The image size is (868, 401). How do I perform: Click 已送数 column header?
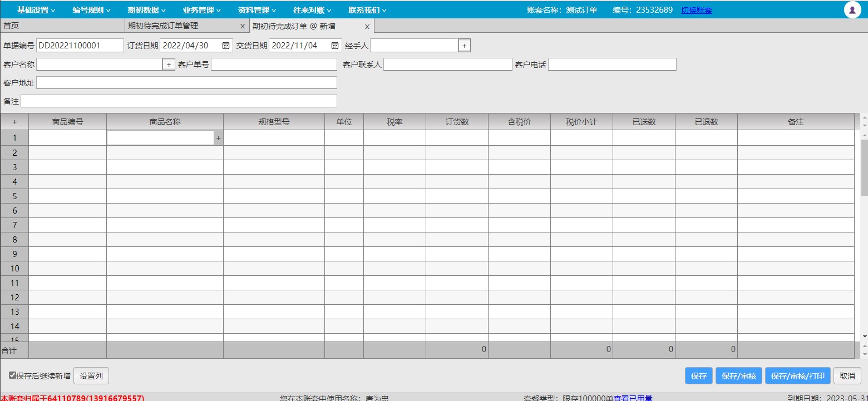644,122
